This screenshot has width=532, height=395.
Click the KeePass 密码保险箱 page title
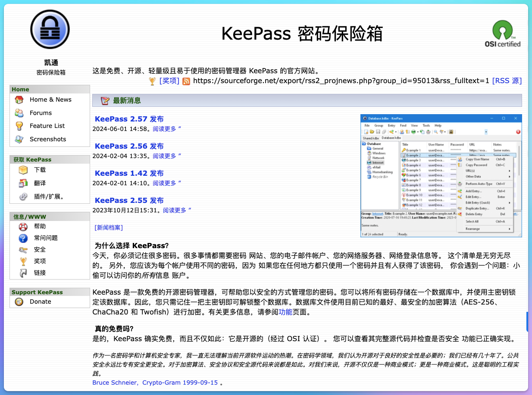point(302,34)
